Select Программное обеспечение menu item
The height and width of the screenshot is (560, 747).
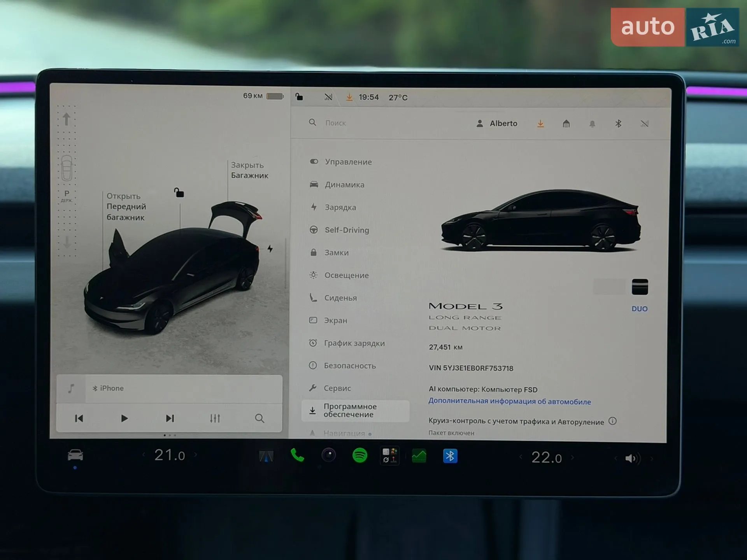[x=355, y=411]
